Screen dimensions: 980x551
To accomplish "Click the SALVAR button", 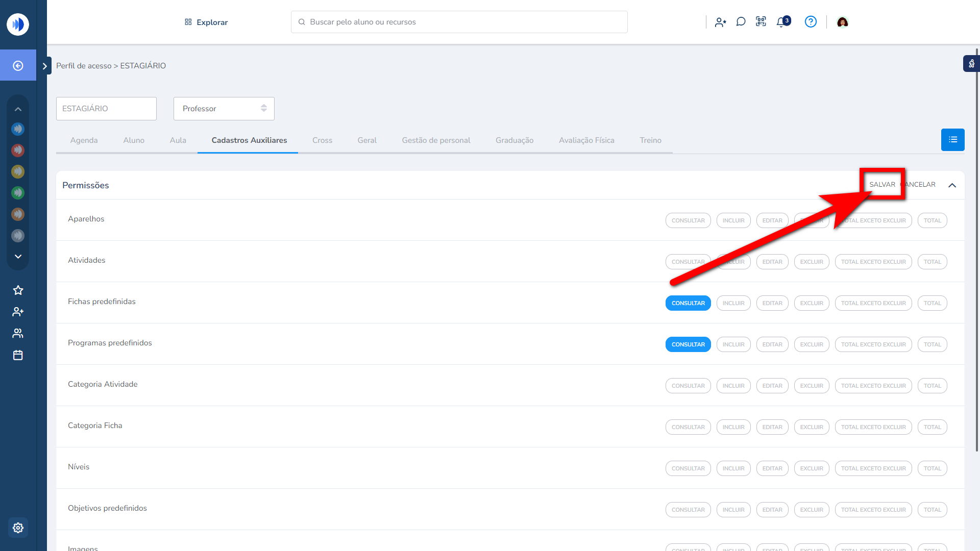I will pyautogui.click(x=882, y=184).
